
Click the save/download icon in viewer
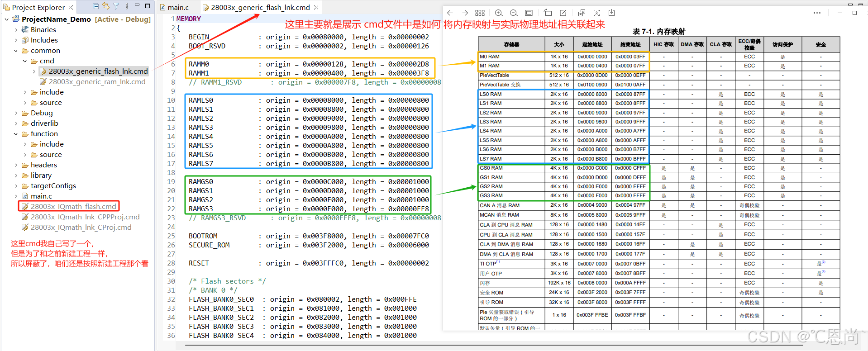[x=612, y=13]
